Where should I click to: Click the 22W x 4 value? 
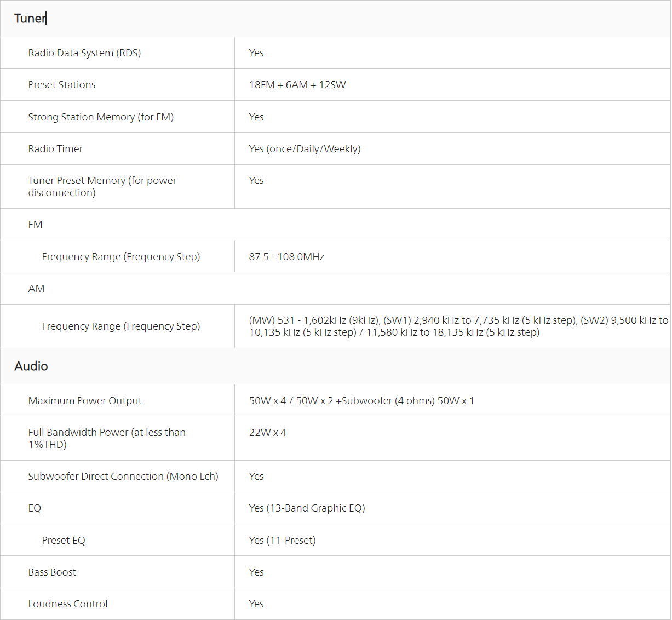pyautogui.click(x=267, y=433)
